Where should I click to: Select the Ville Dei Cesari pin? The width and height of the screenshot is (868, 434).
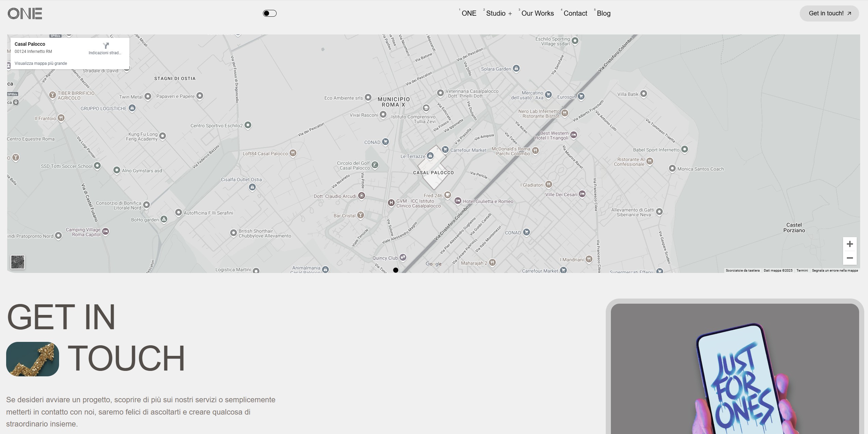pos(583,194)
